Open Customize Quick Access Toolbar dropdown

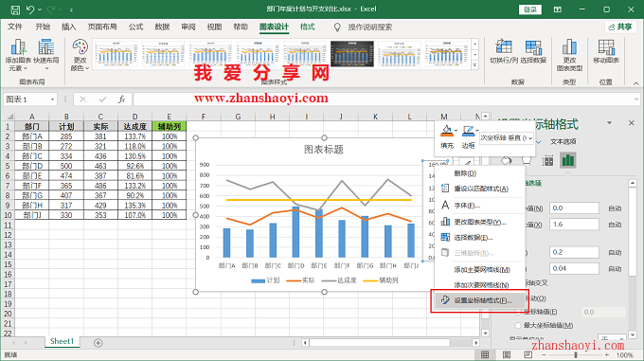click(71, 9)
